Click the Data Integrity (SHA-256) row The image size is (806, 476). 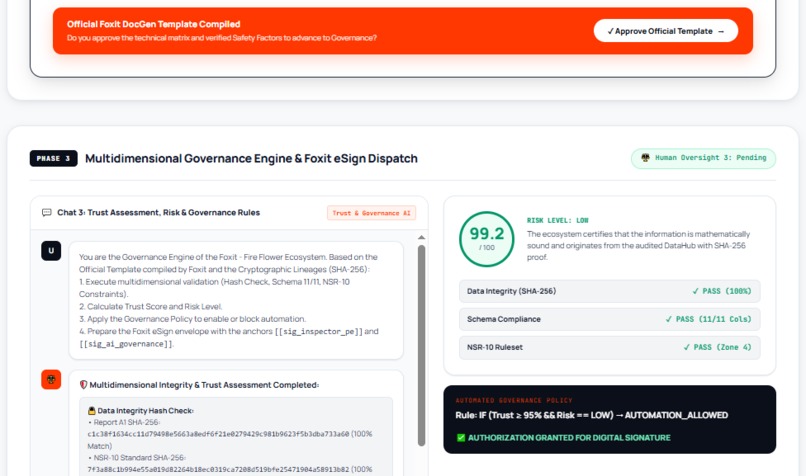pos(609,291)
